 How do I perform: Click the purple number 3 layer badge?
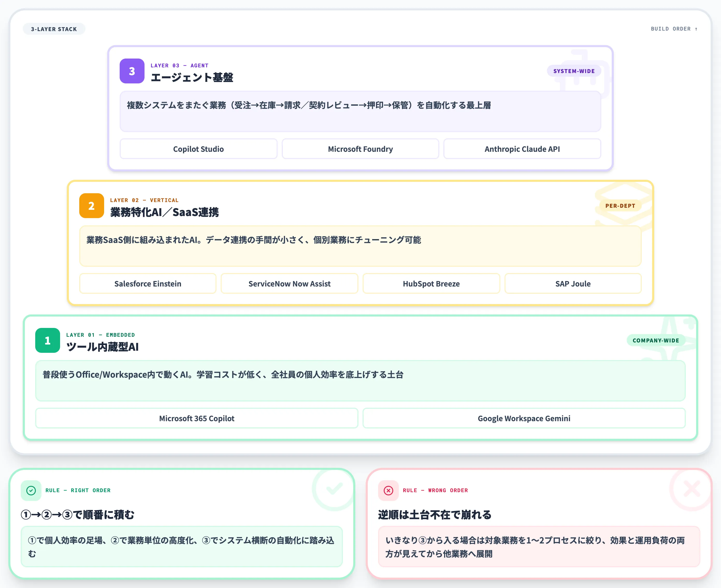coord(132,71)
